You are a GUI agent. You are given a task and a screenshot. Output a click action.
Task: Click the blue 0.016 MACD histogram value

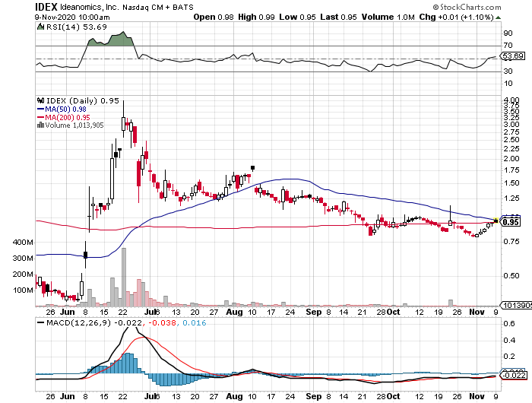click(x=195, y=323)
